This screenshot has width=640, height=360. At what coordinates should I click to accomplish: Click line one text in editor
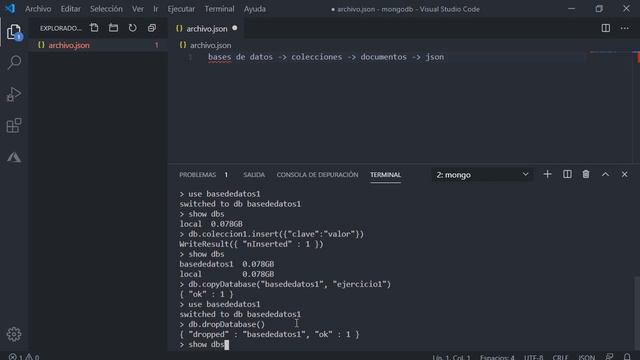click(326, 57)
